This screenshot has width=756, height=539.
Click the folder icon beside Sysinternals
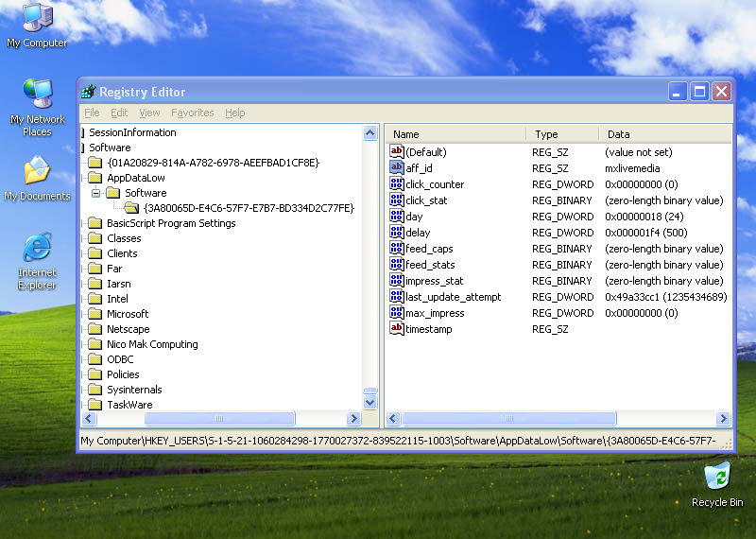[95, 390]
